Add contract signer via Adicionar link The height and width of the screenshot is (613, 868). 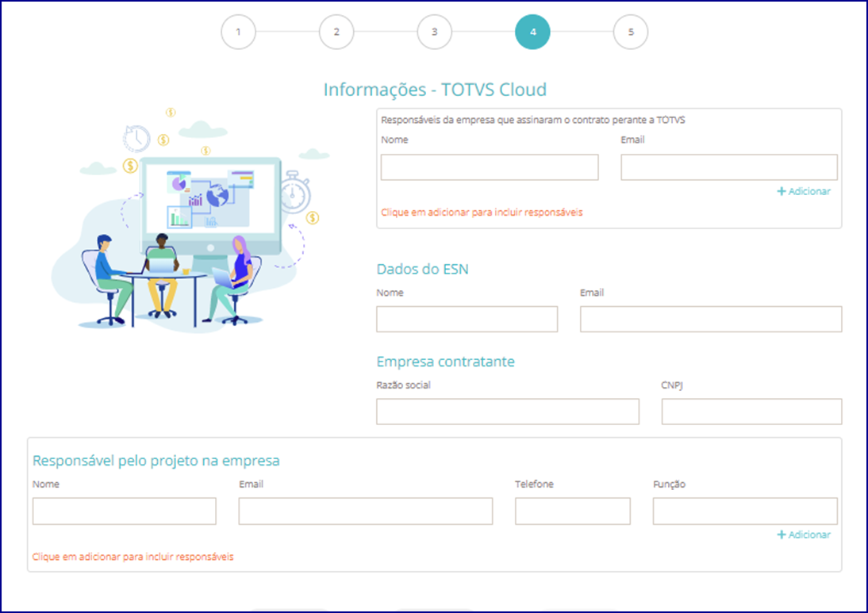pos(804,191)
